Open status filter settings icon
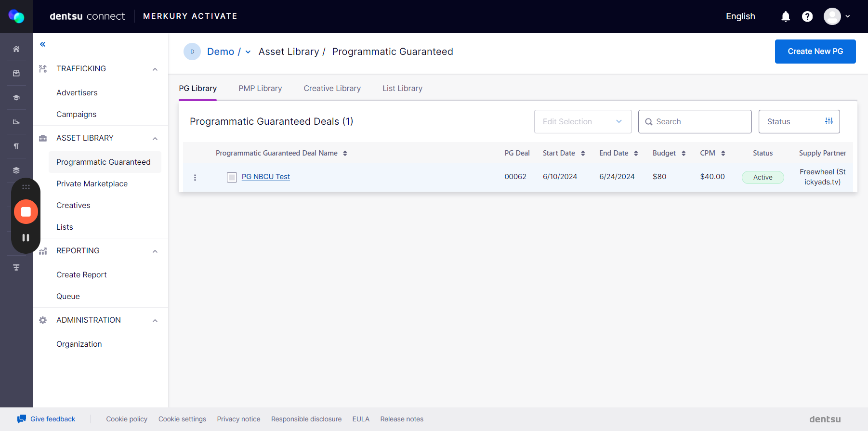 click(x=829, y=121)
